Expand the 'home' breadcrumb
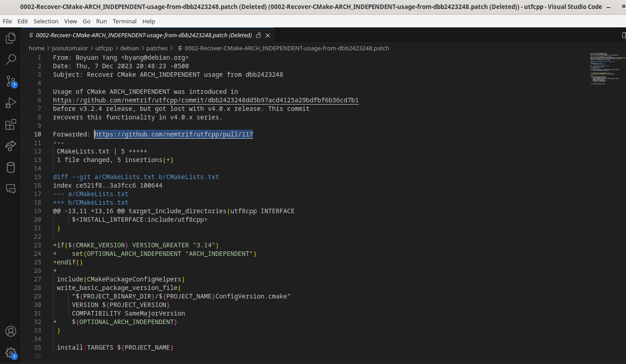The image size is (626, 364). tap(36, 48)
